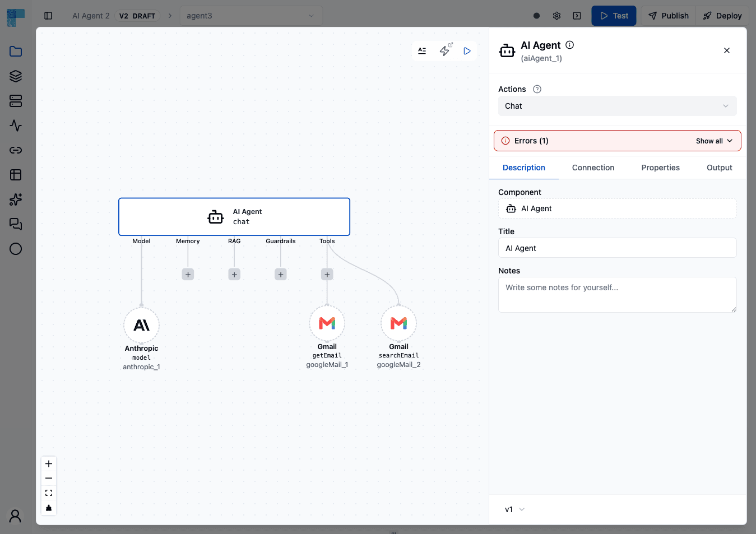Expand Errors with Show all
The width and height of the screenshot is (756, 534).
click(714, 141)
